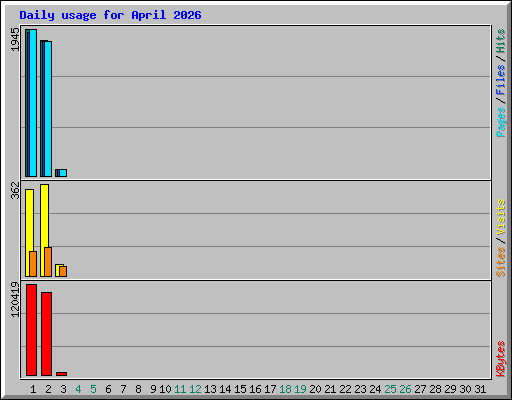Click day label 17 on the x-axis
Viewport: 512px width, 400px height.
270,389
